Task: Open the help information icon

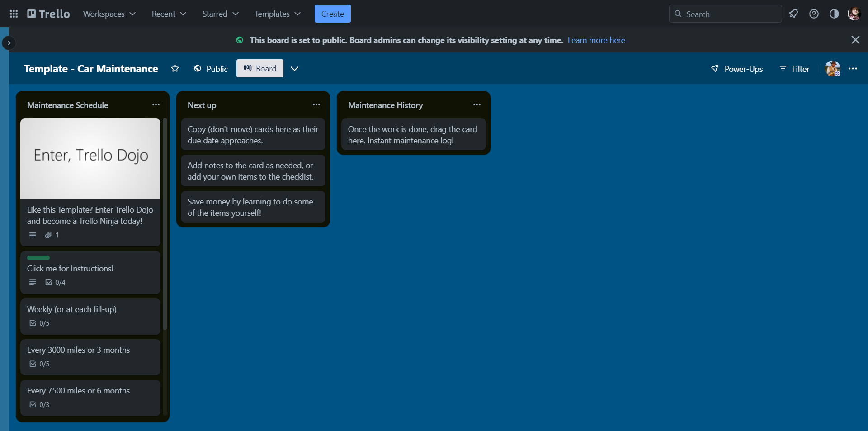Action: point(814,14)
